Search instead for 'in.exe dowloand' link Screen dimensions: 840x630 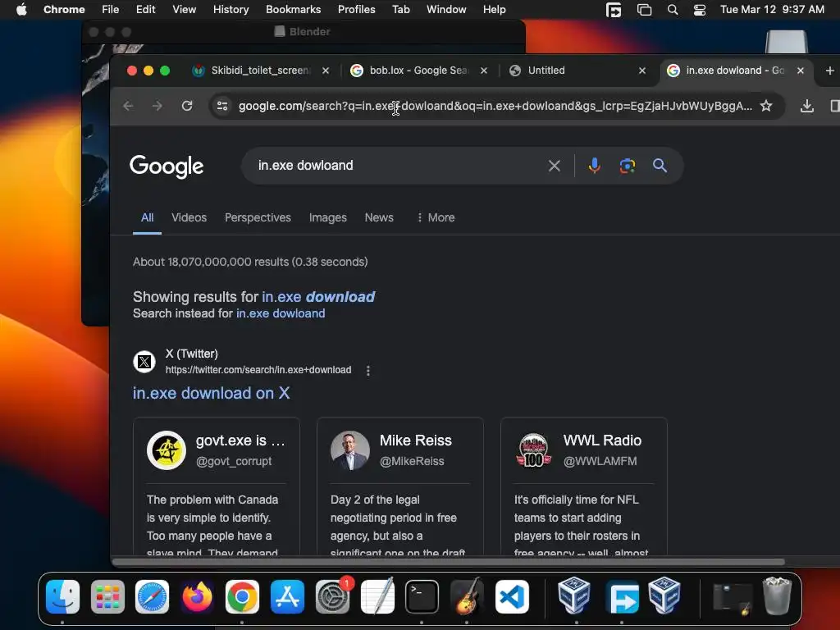[x=281, y=313]
